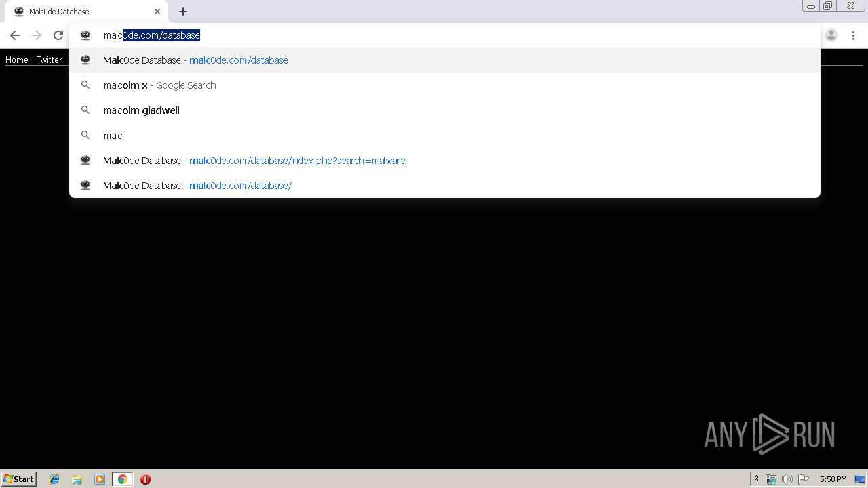Screen dimensions: 868x488
Task: Open the Action Center flag icon
Action: point(804,479)
